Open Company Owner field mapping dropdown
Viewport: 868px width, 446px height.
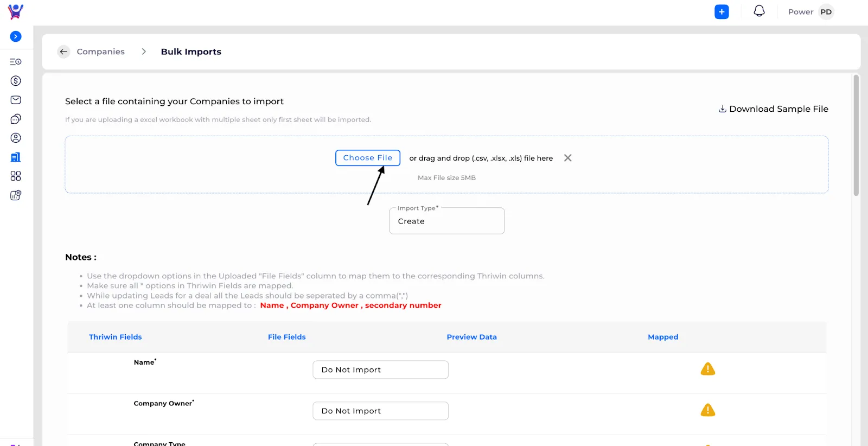(381, 411)
